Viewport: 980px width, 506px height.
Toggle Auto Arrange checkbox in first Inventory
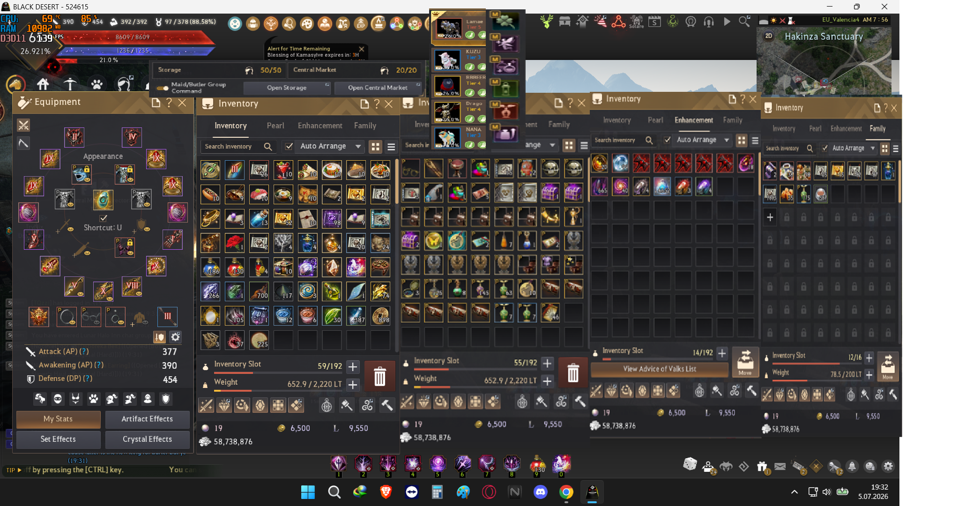pyautogui.click(x=289, y=146)
